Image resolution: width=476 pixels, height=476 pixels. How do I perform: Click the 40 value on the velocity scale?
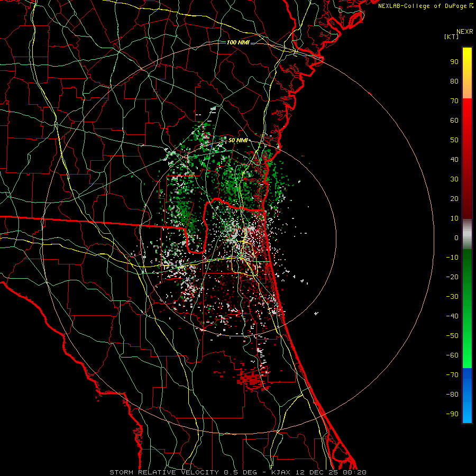pos(454,159)
